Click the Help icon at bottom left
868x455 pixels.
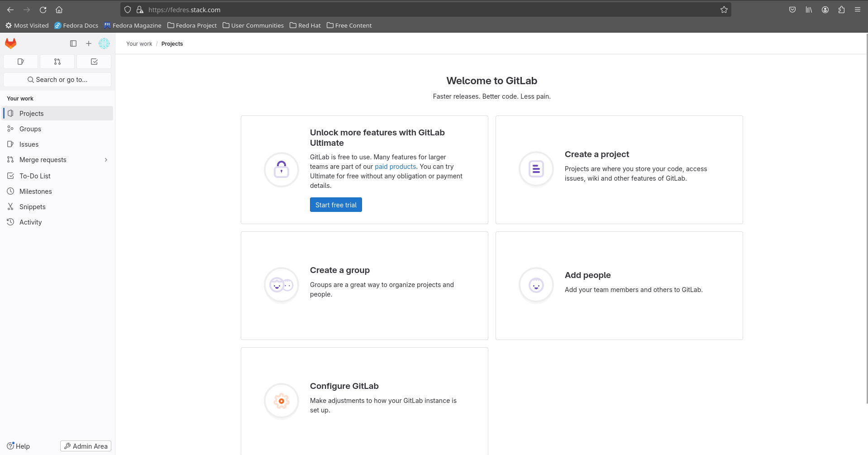coord(10,445)
